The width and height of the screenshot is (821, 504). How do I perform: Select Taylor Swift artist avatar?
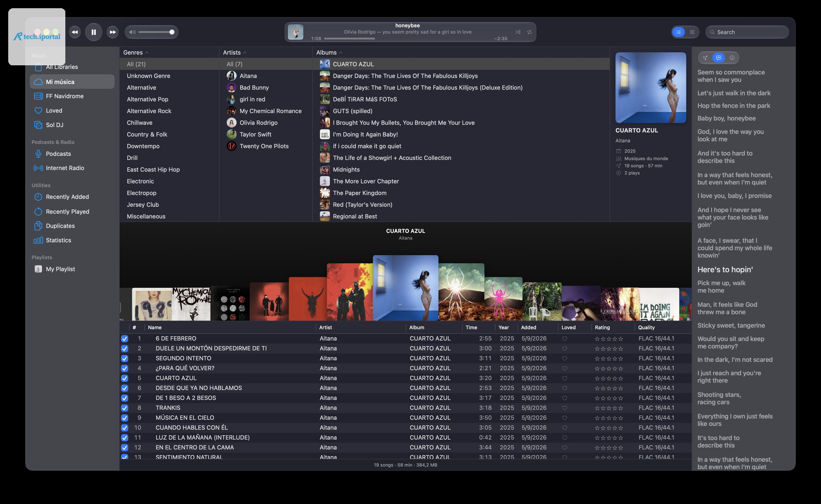click(232, 134)
